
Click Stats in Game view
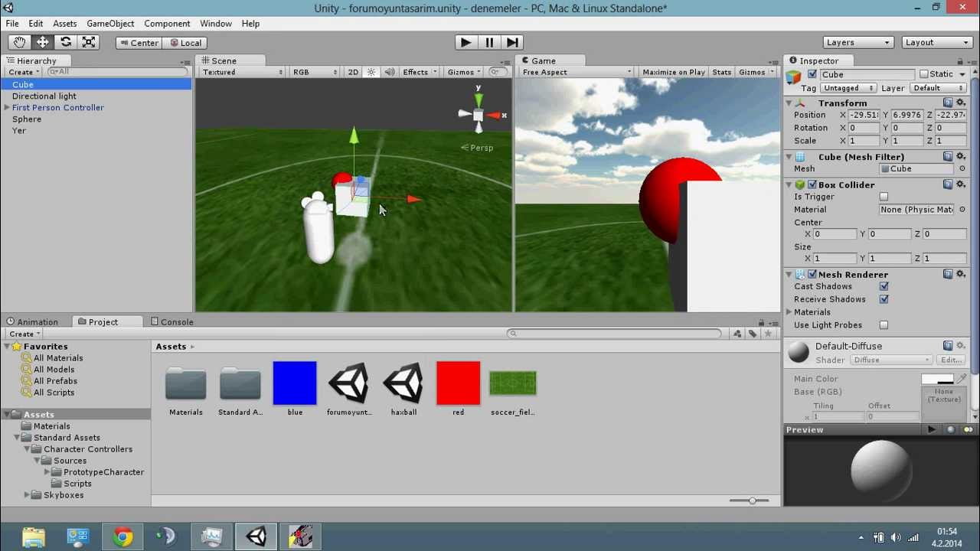722,72
